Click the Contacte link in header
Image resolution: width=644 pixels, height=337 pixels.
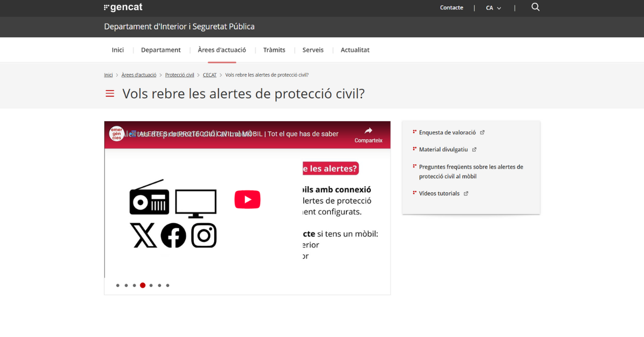click(x=451, y=8)
